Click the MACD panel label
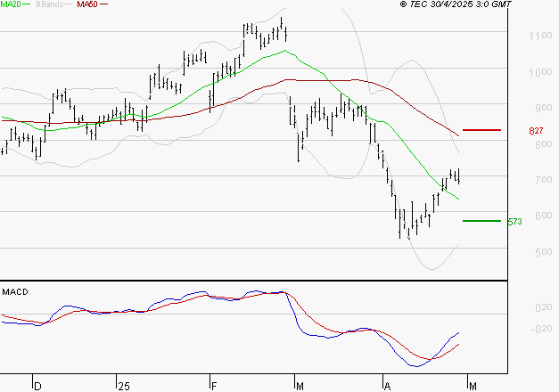Image resolution: width=559 pixels, height=392 pixels. click(15, 292)
